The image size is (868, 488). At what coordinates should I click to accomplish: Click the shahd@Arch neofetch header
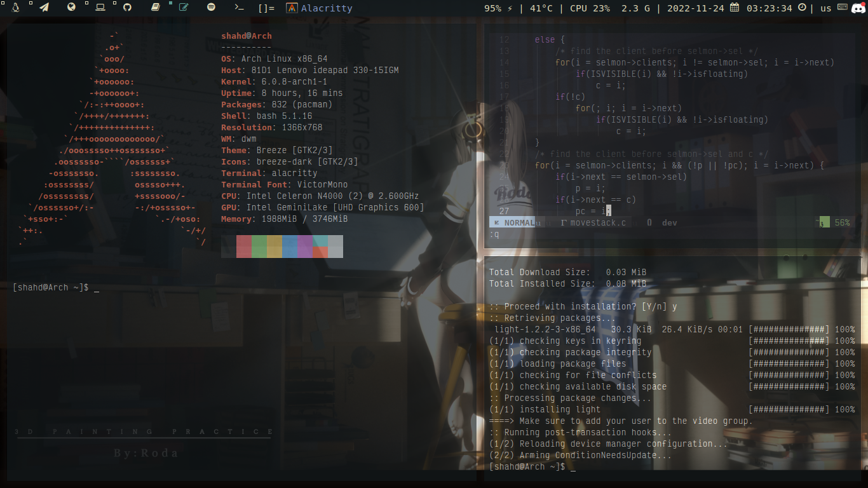point(247,36)
